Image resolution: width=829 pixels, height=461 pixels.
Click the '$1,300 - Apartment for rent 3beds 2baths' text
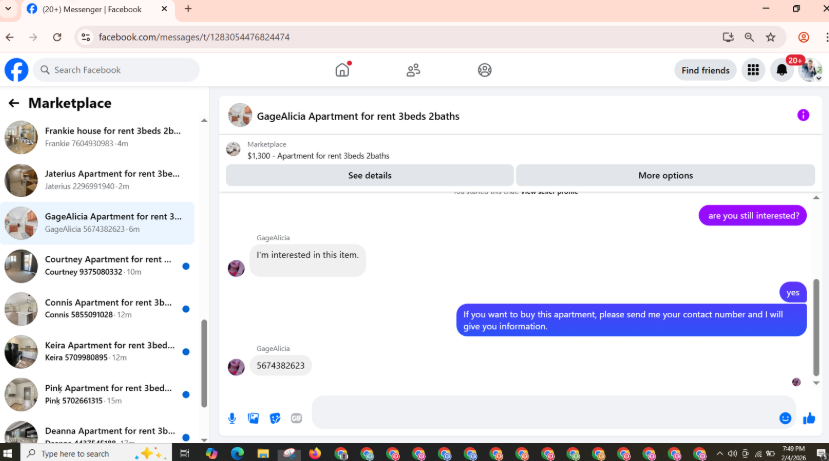pos(318,156)
